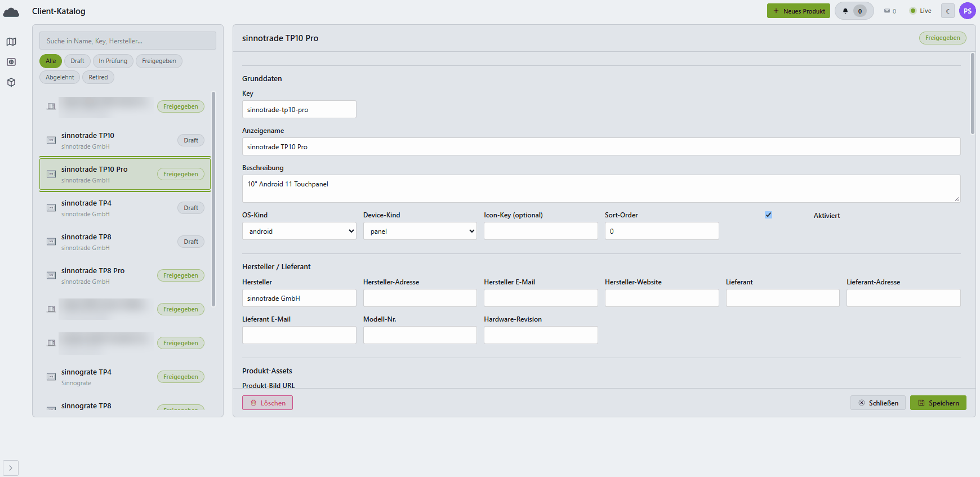Viewport: 980px width, 477px height.
Task: Open the PS user avatar menu
Action: coord(968,11)
